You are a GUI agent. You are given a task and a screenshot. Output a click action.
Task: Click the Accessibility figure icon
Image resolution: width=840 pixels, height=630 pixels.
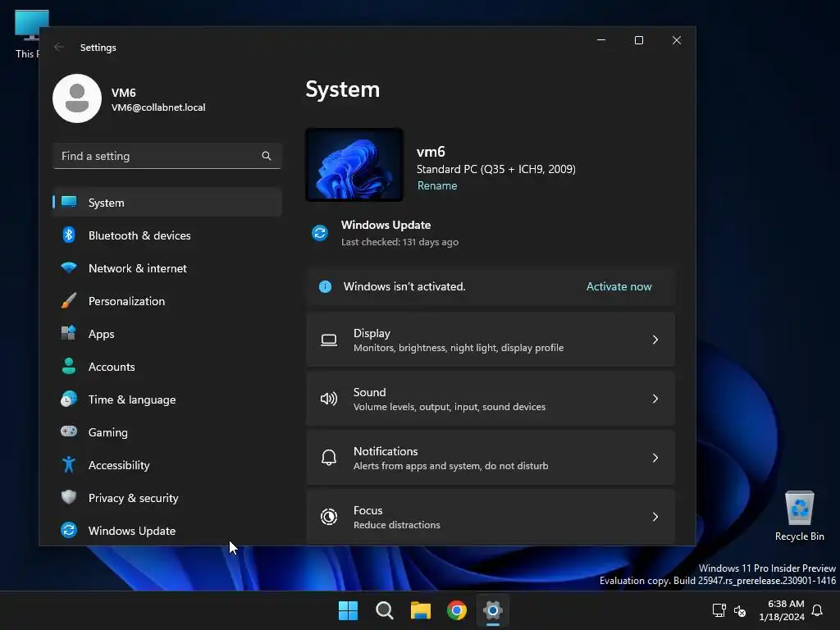tap(69, 464)
